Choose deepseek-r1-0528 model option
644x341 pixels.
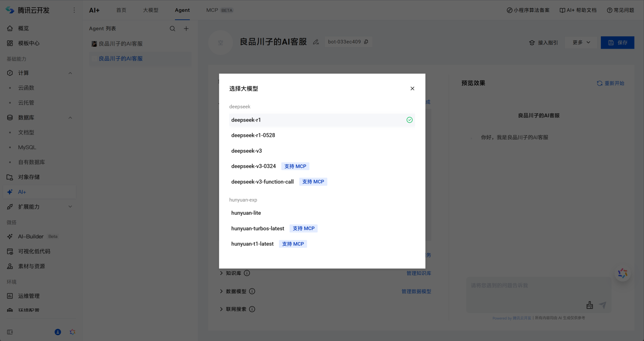[x=322, y=135]
